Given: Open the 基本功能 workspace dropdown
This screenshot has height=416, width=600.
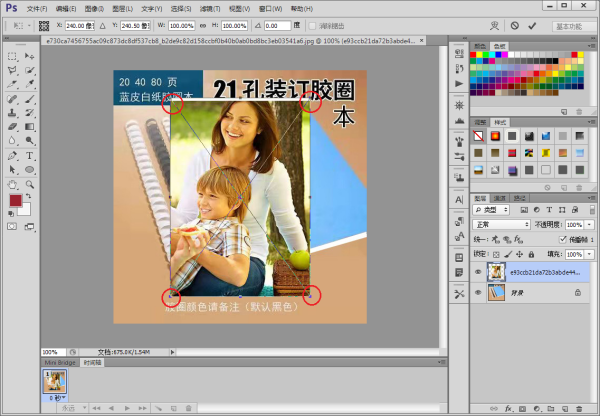Looking at the screenshot, I should [x=572, y=25].
